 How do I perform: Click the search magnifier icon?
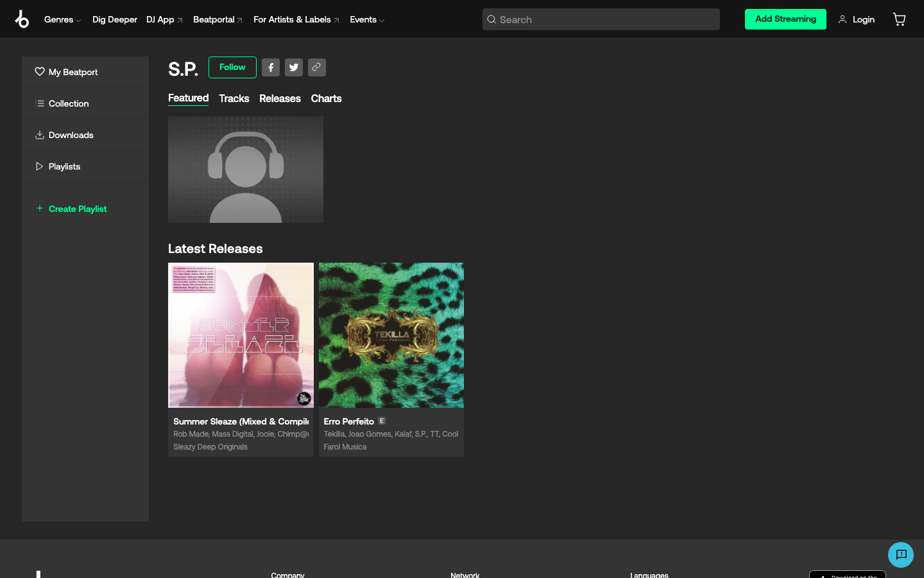[492, 19]
